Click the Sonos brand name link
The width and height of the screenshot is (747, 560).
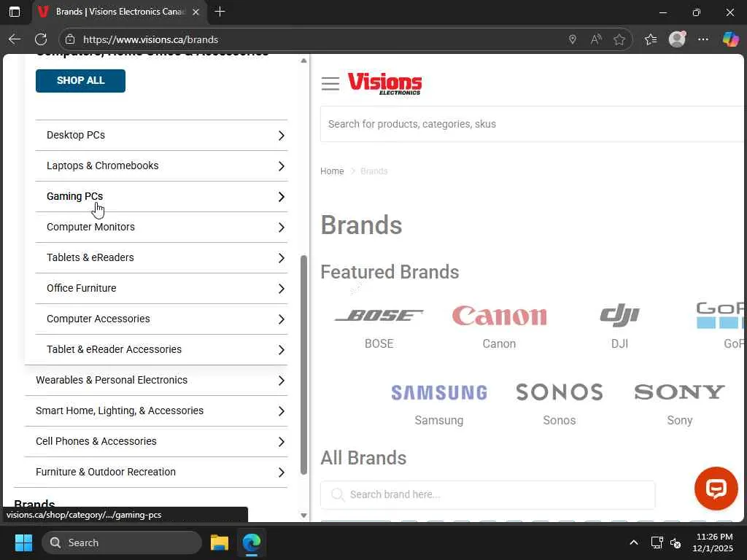[560, 421]
